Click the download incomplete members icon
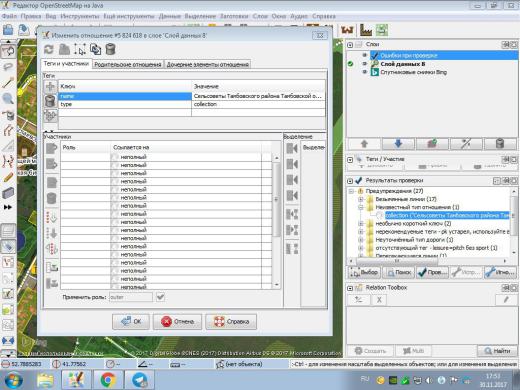 tap(52, 267)
